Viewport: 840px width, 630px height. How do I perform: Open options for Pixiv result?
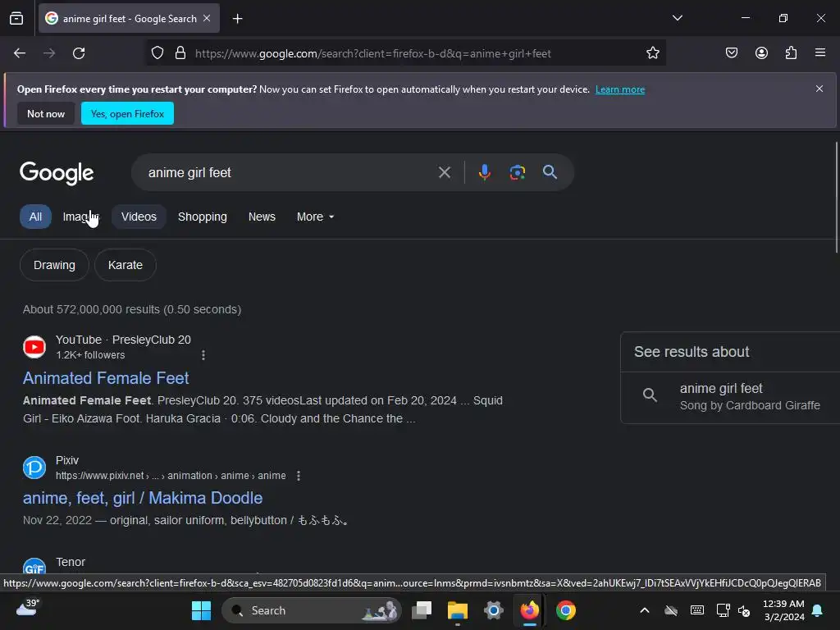click(x=299, y=476)
